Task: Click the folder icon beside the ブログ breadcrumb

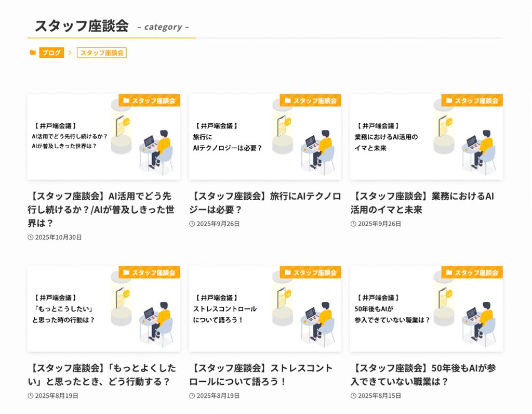Action: pos(33,53)
